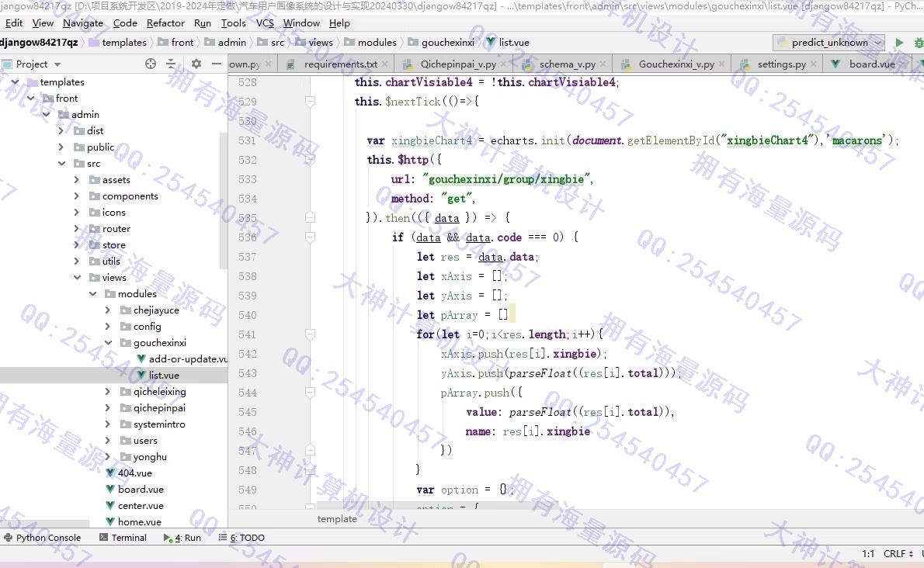Click the debug bug icon
The height and width of the screenshot is (568, 924).
click(x=918, y=43)
